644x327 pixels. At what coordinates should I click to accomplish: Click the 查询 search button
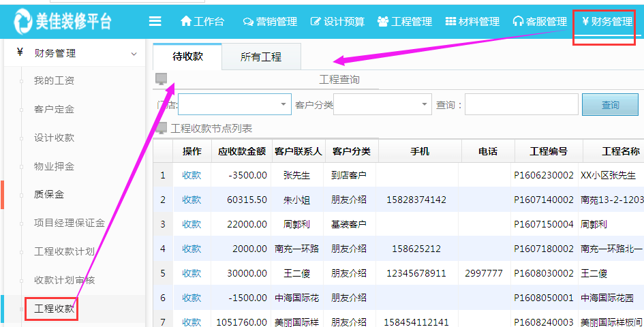click(610, 105)
